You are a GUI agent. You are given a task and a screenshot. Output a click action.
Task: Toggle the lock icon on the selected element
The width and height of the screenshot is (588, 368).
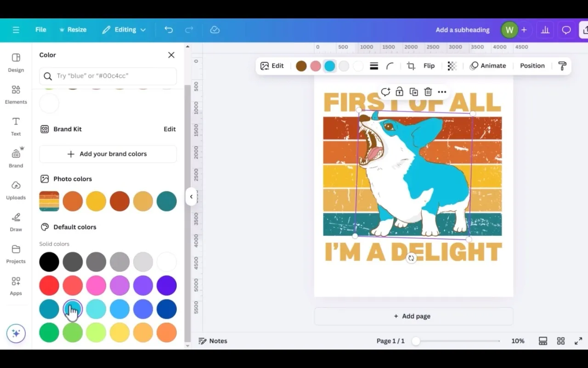pos(399,92)
